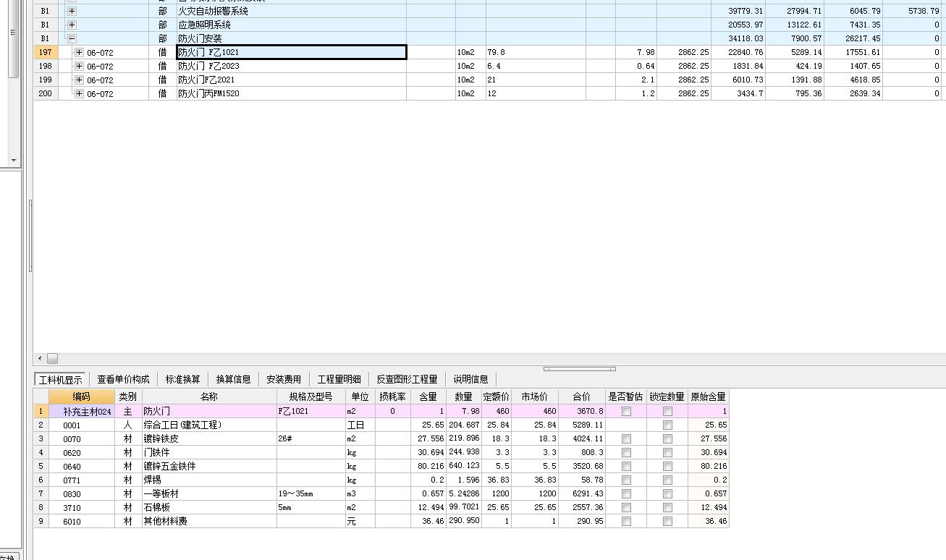Open the 说明信息 tab
Image resolution: width=946 pixels, height=560 pixels.
click(x=470, y=379)
